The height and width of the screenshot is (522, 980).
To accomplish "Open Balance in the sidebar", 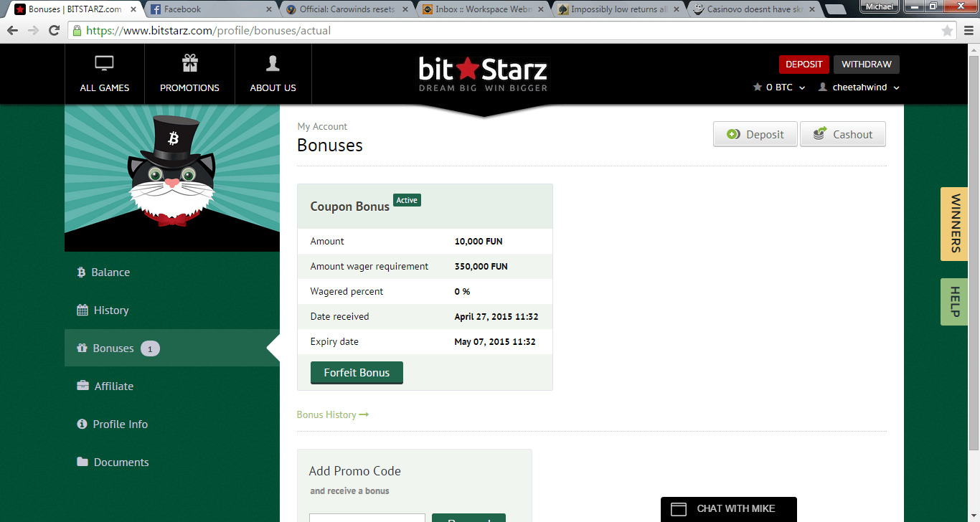I will [x=172, y=272].
